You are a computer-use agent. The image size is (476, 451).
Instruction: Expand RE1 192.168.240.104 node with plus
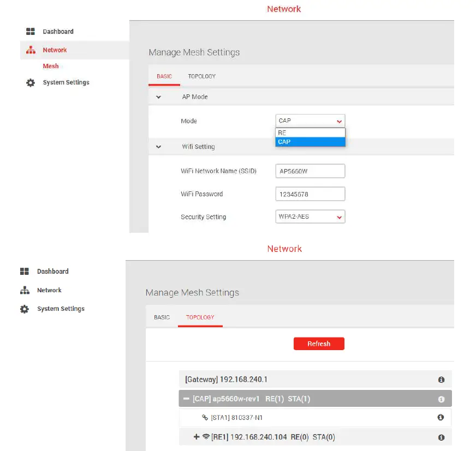197,437
